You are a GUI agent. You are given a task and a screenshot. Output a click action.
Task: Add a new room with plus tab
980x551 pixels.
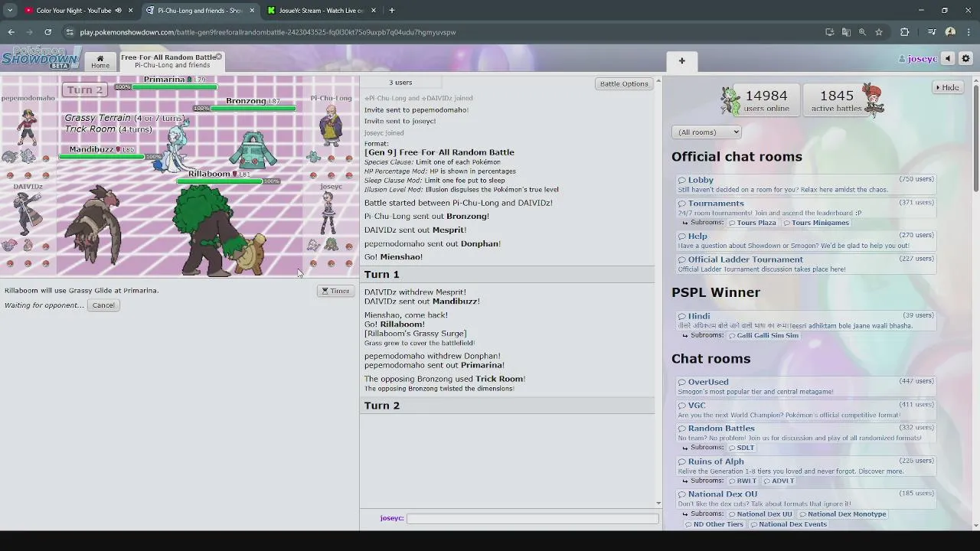click(x=681, y=61)
